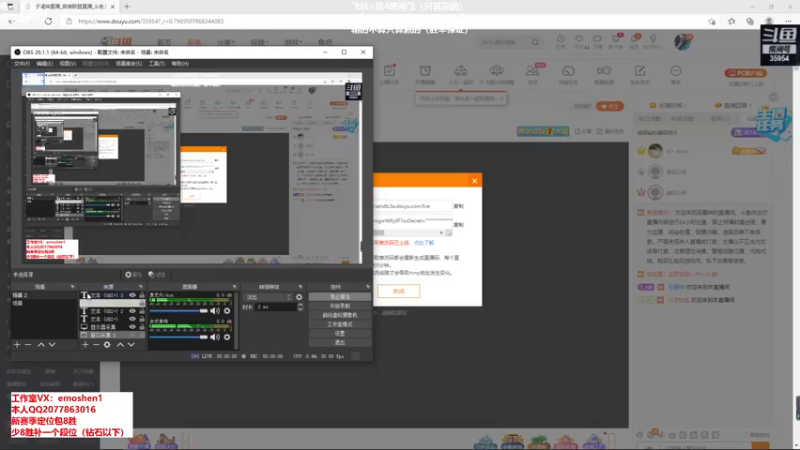The image size is (800, 450).
Task: Click the orange-outlined close button in Douyu dialog
Action: point(398,291)
